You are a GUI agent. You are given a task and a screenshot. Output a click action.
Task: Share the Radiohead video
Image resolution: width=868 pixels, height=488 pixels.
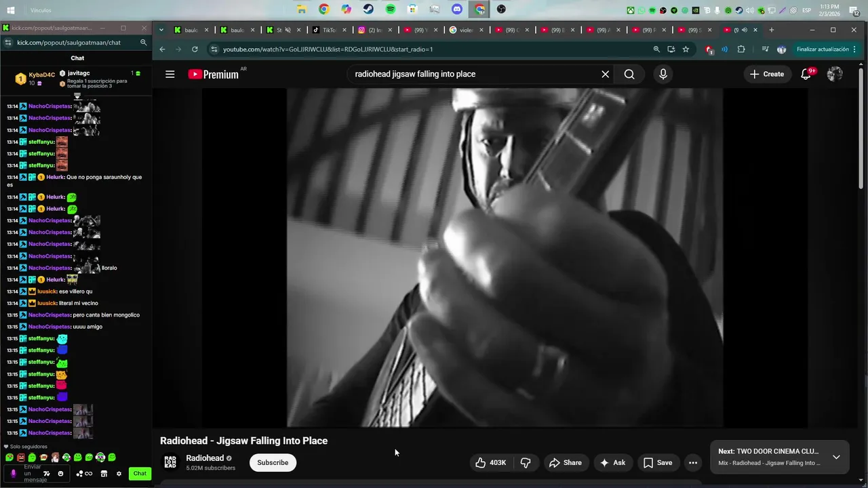566,463
